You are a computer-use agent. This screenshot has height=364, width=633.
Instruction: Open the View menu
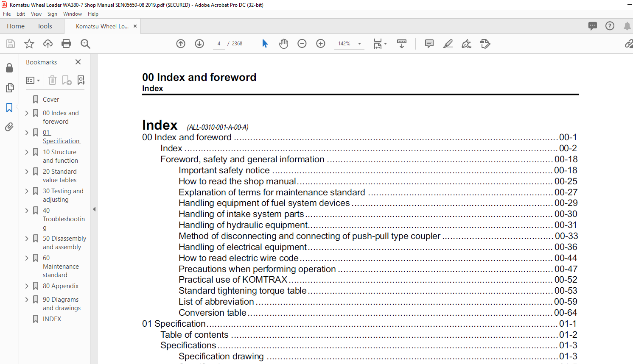click(36, 14)
